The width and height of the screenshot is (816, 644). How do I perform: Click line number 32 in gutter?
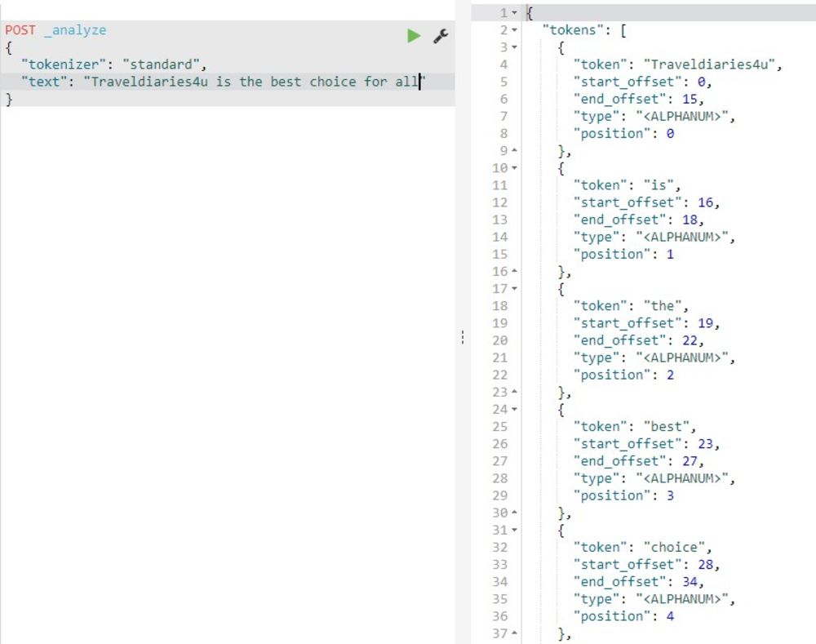click(x=499, y=547)
